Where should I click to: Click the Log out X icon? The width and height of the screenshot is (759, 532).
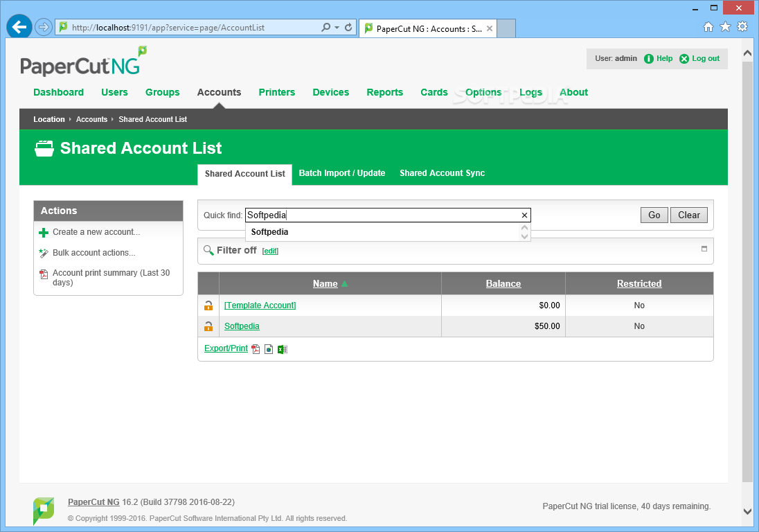pos(684,59)
